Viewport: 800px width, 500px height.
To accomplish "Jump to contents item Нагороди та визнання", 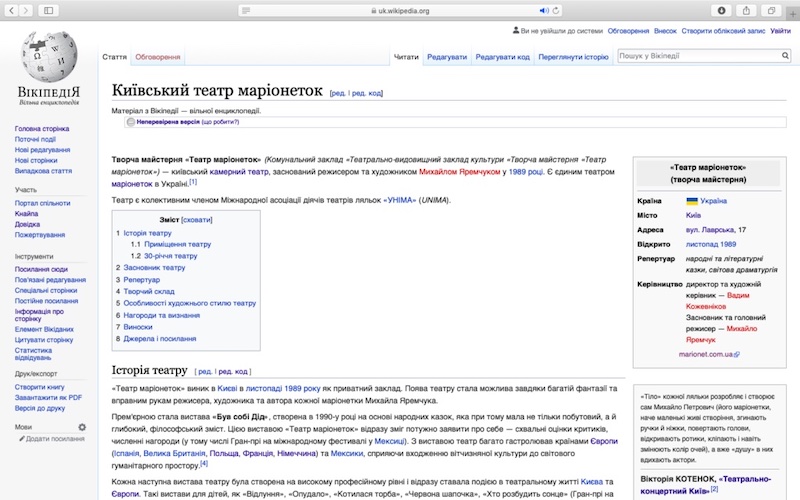I will point(162,315).
